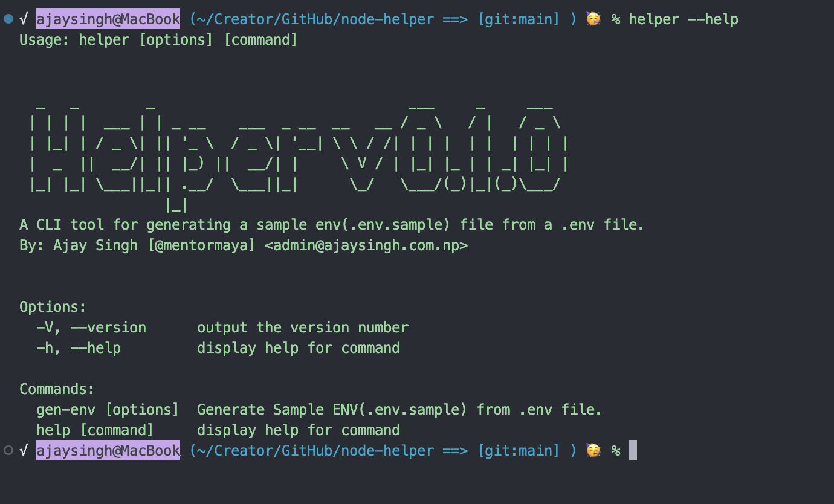Click the highlighted ajaysingh@MacBook label on the top line
Image resolution: width=834 pixels, height=504 pixels.
coord(108,19)
